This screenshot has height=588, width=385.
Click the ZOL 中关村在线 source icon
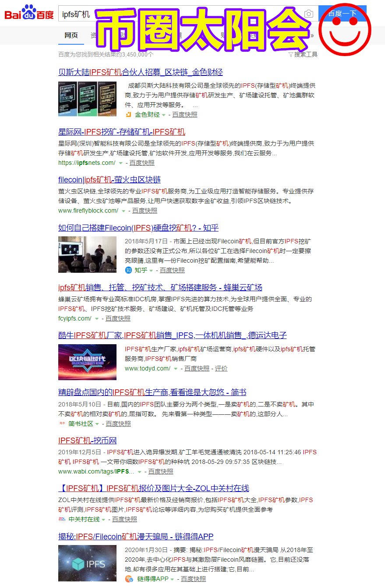coord(62,519)
